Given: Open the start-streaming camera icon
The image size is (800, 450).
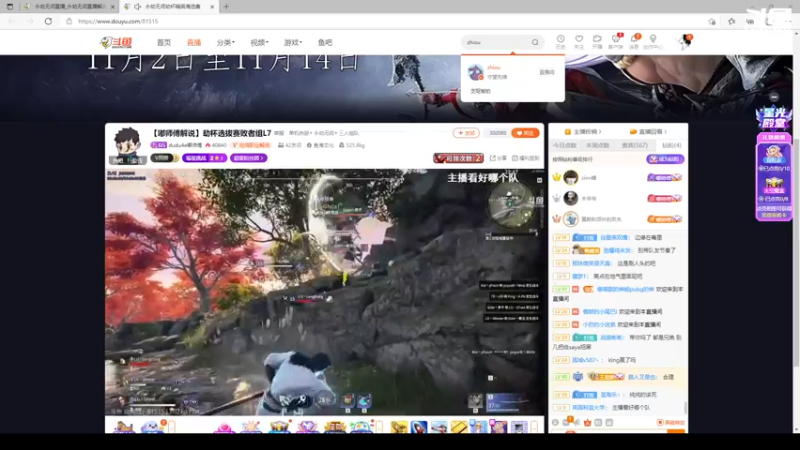Looking at the screenshot, I should coord(597,41).
